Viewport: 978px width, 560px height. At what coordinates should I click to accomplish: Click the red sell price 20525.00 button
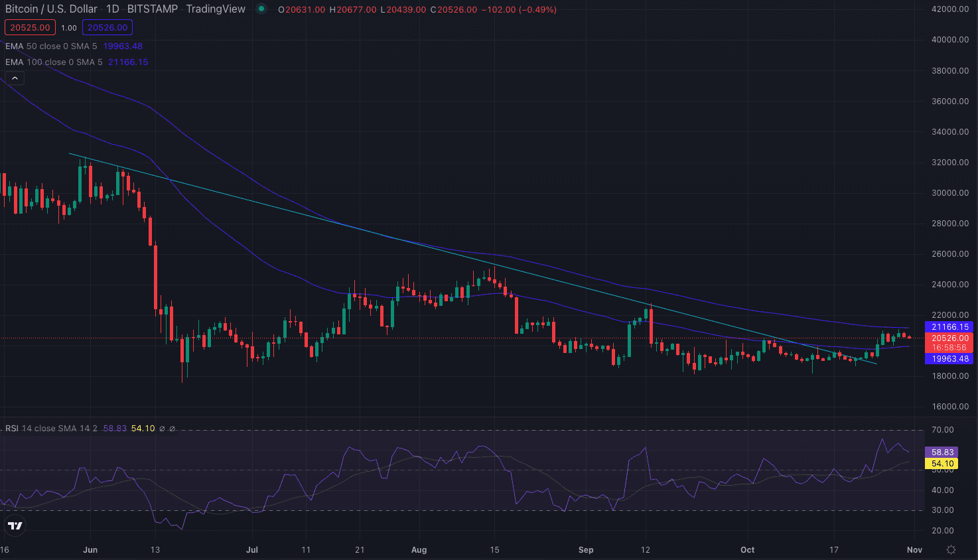tap(30, 27)
